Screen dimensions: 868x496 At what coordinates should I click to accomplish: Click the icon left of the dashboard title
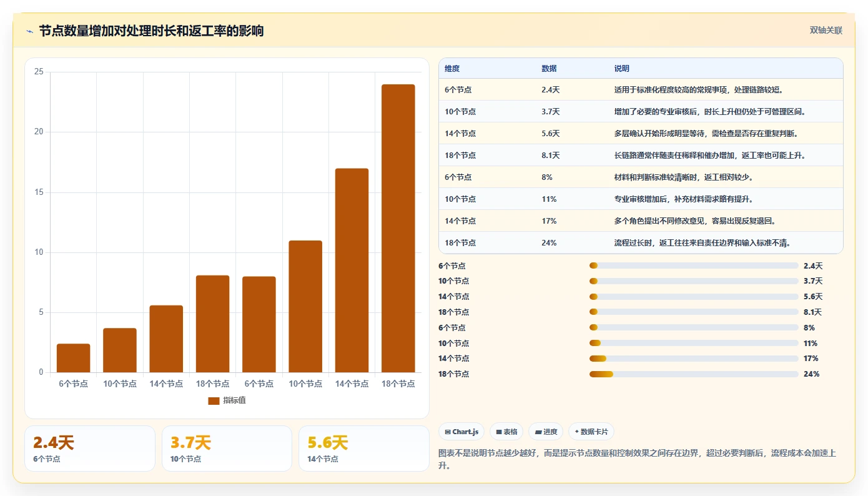pyautogui.click(x=29, y=31)
